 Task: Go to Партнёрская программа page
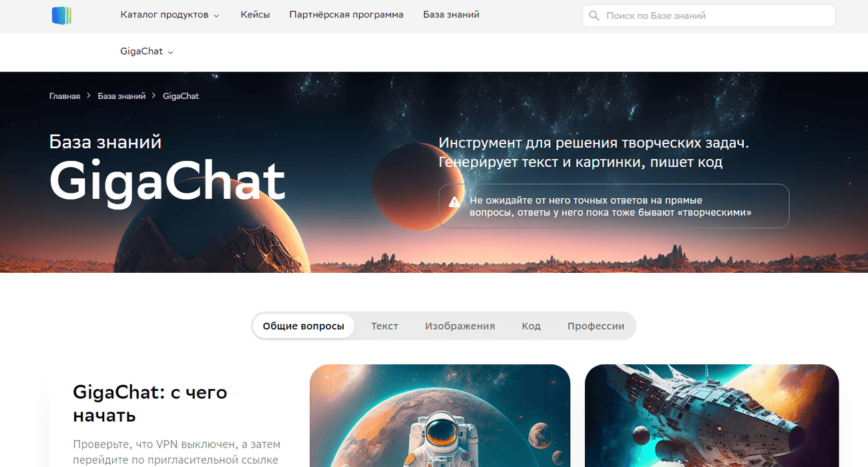point(347,15)
